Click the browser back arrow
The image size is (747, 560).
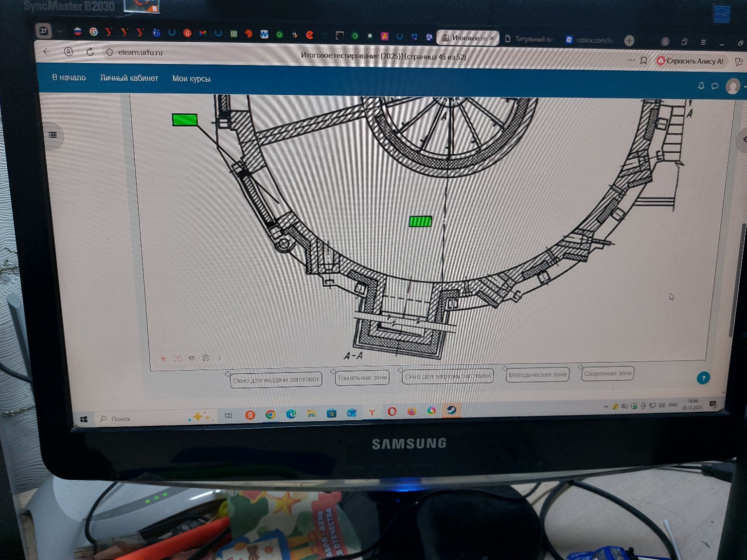pos(47,52)
